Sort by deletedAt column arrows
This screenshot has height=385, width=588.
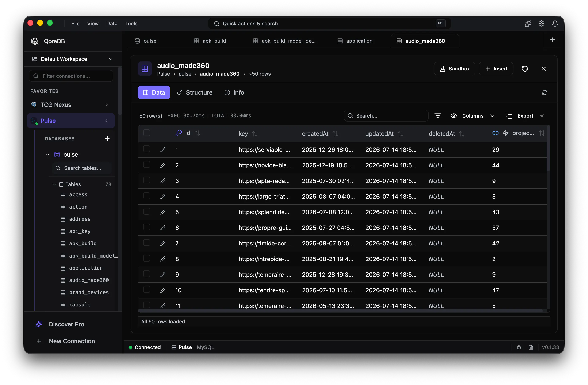click(462, 134)
